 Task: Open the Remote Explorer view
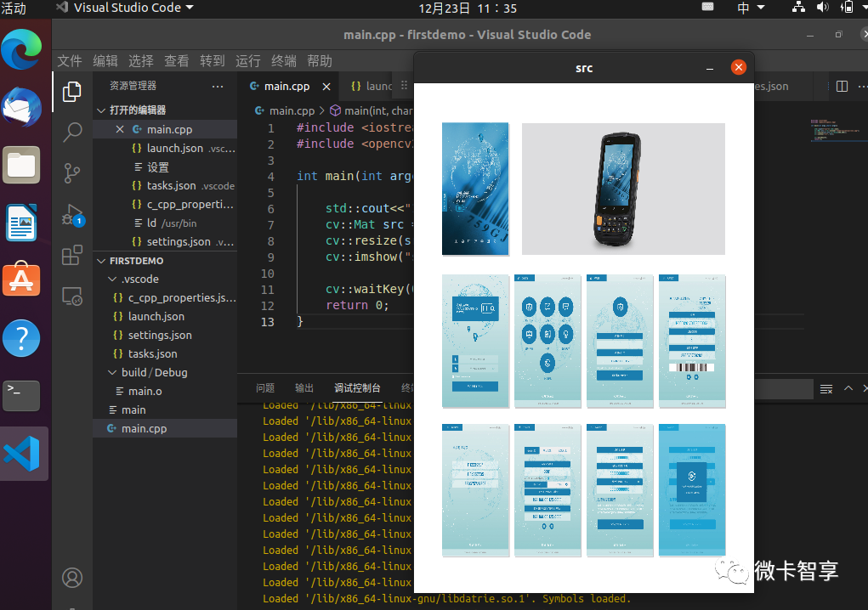coord(72,297)
